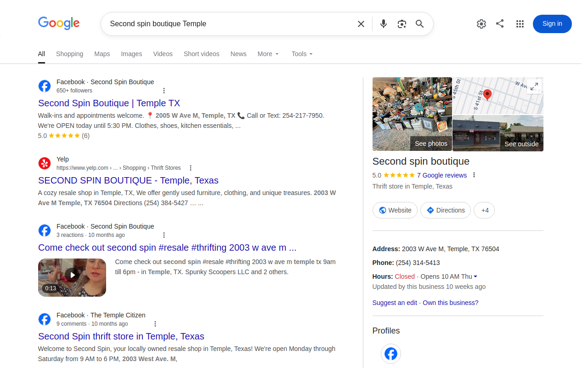
Task: Expand the map with arrows icon
Action: coord(534,86)
